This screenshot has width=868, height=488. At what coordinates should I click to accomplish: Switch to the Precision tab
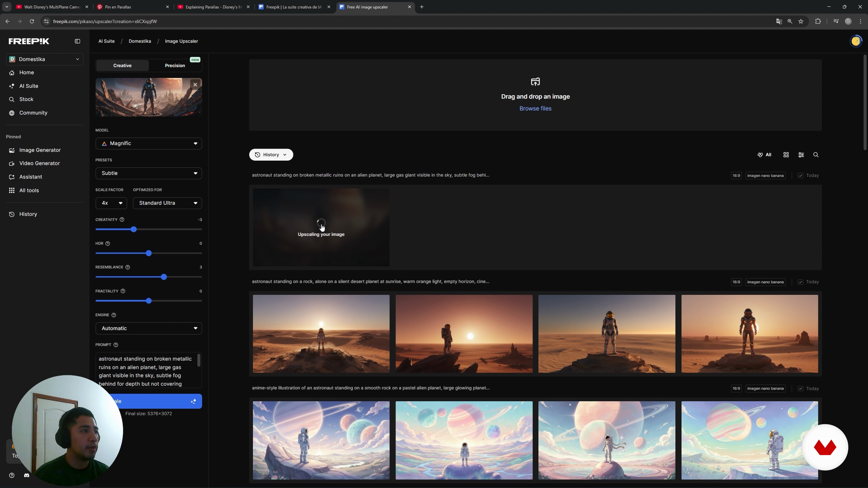tap(175, 65)
